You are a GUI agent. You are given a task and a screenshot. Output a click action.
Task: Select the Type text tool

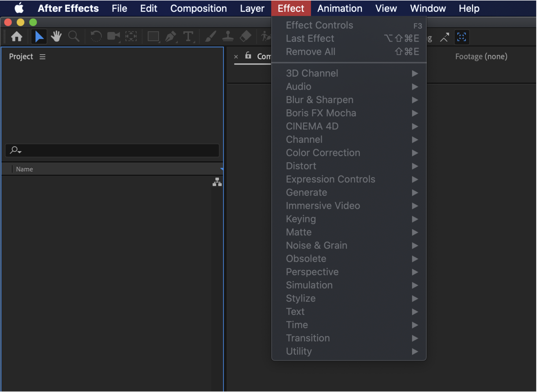[x=188, y=36]
